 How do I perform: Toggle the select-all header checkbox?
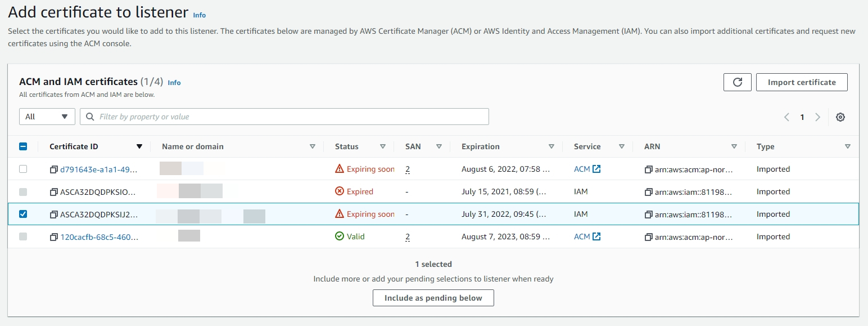coord(23,146)
